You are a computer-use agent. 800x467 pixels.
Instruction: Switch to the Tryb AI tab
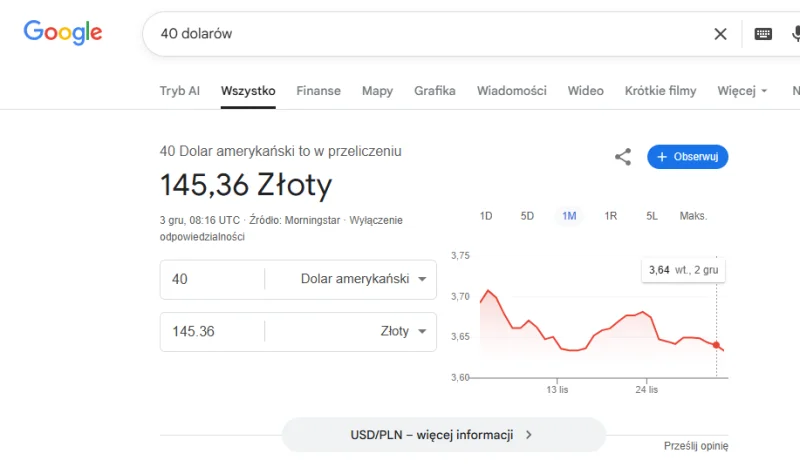(x=180, y=91)
